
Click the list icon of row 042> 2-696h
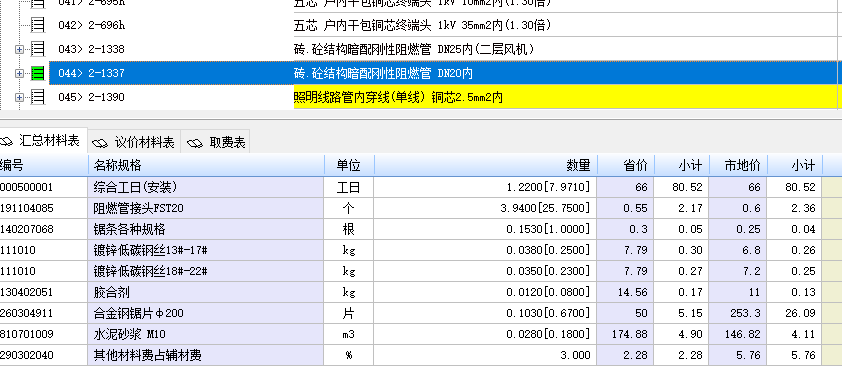[38, 25]
